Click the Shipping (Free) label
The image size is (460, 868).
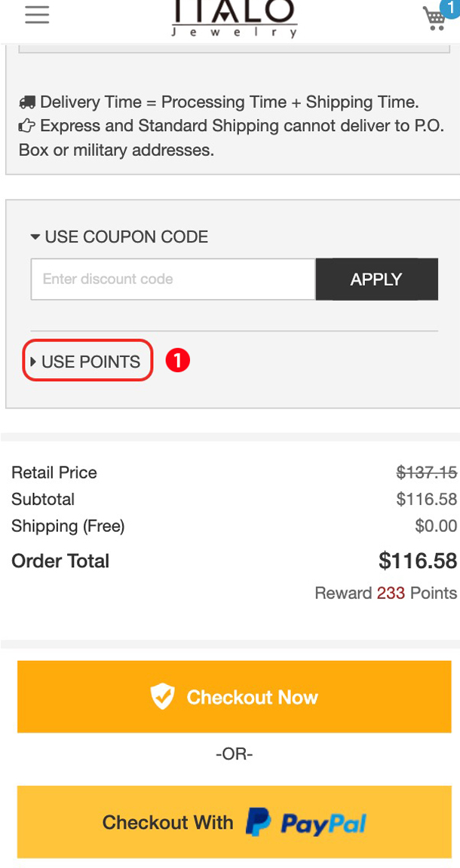(68, 526)
